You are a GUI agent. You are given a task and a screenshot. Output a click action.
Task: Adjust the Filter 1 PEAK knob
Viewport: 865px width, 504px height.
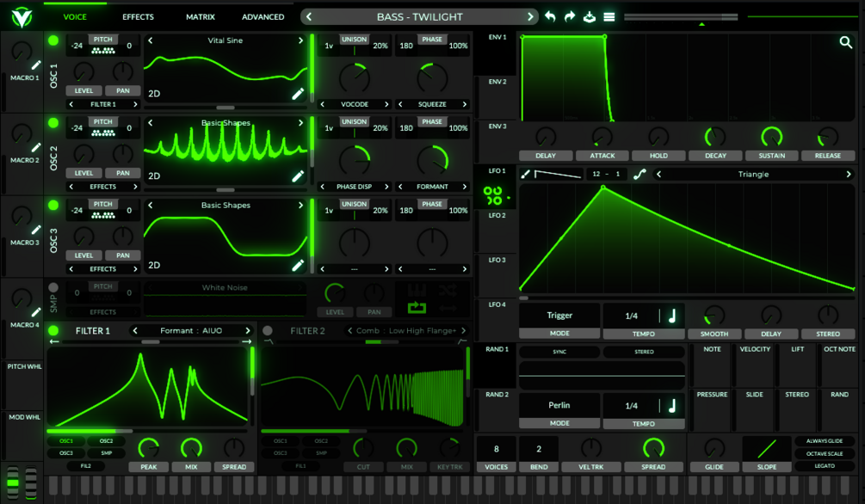(x=148, y=449)
